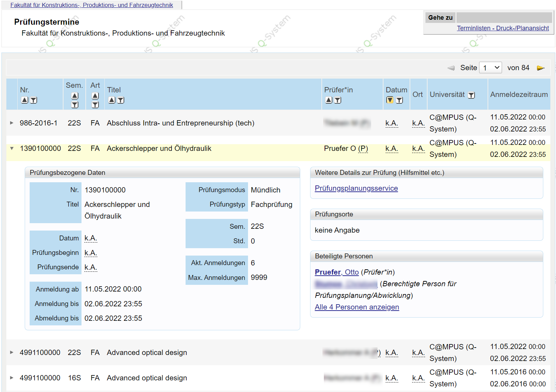Open filter for Titel column
The width and height of the screenshot is (556, 392).
tap(121, 100)
